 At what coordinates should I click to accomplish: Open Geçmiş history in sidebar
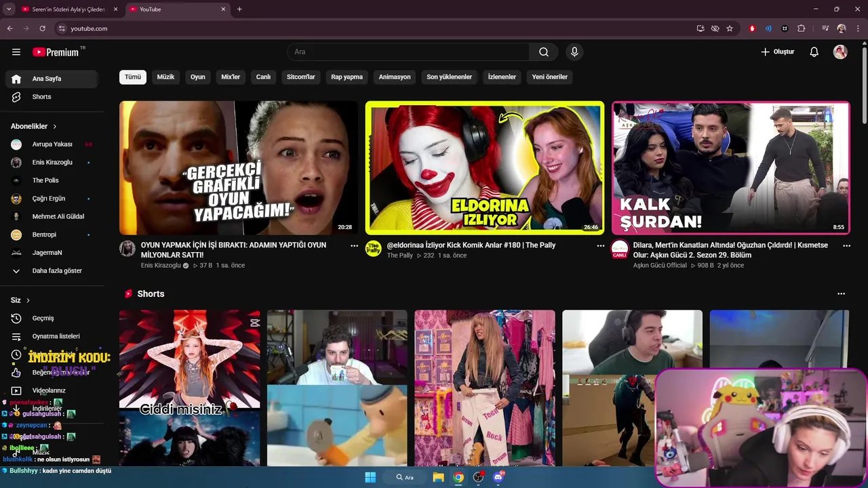[x=52, y=318]
